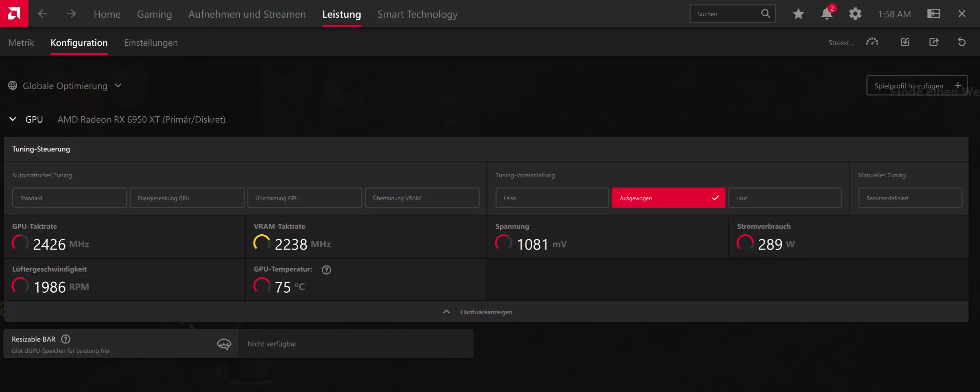The image size is (980, 392).
Task: Switch to the Metrik subtab
Action: pyautogui.click(x=21, y=43)
